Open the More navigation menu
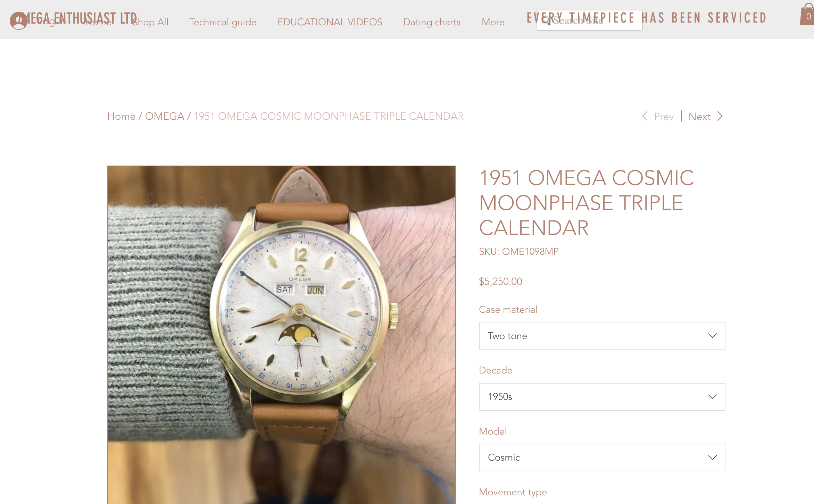The image size is (814, 504). click(x=493, y=22)
